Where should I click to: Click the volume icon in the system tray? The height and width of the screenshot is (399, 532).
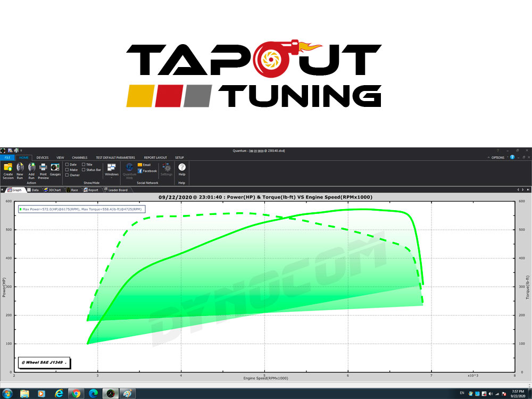click(x=491, y=394)
